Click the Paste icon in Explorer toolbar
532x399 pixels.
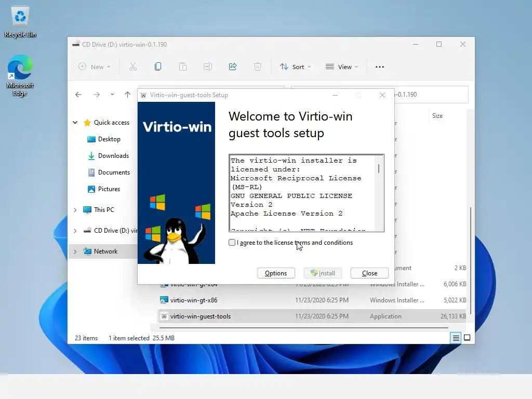point(183,67)
